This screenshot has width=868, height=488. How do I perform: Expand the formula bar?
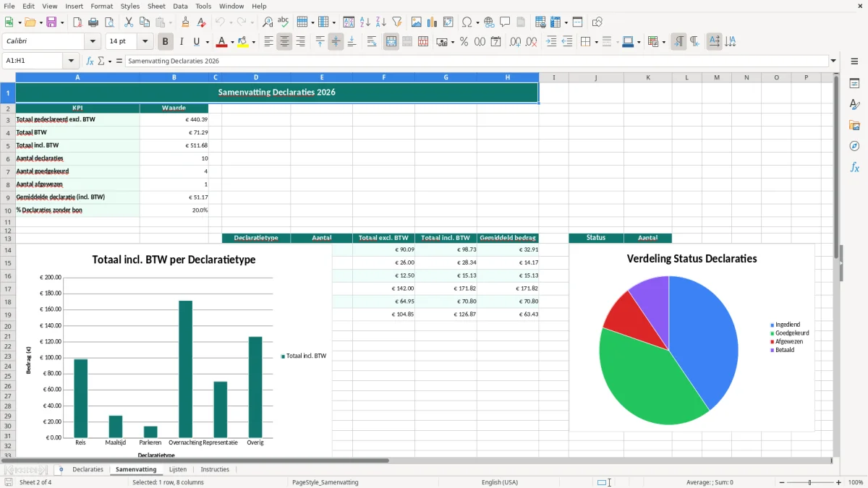(833, 61)
